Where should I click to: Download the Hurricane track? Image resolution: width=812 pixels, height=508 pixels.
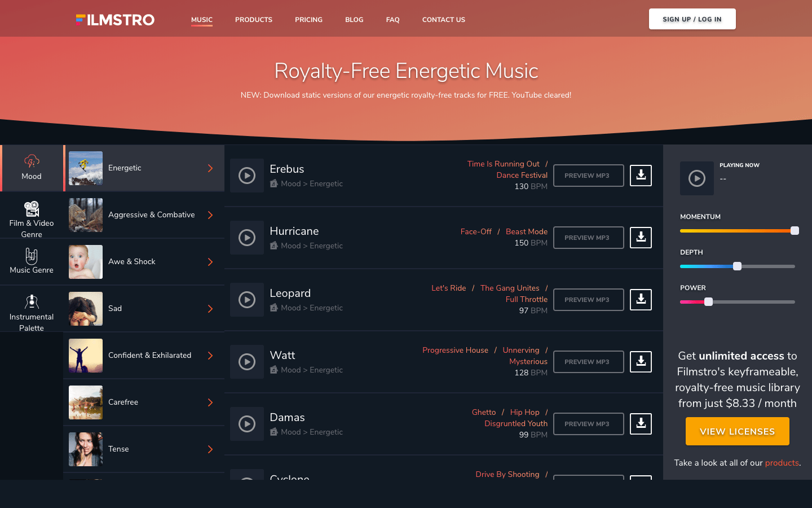tap(641, 238)
